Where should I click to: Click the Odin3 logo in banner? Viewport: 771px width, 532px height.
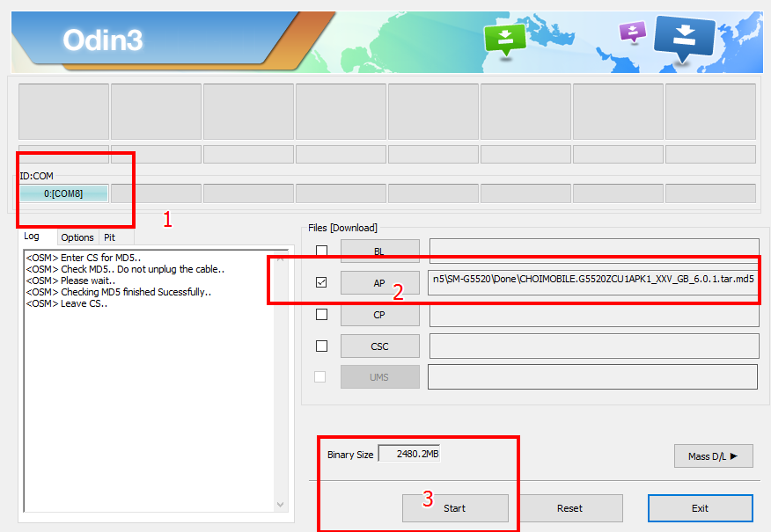click(103, 40)
